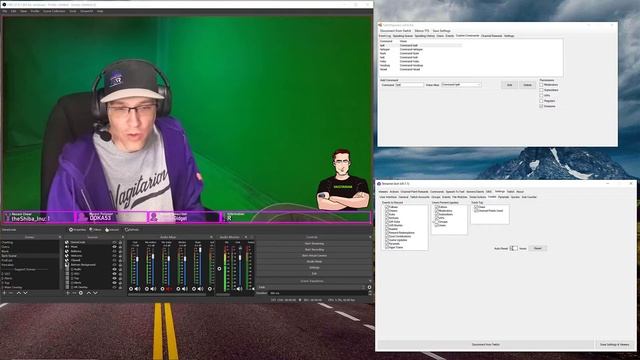Open source properties gear in the Sources footer
This screenshot has height=360, width=640.
[x=81, y=293]
